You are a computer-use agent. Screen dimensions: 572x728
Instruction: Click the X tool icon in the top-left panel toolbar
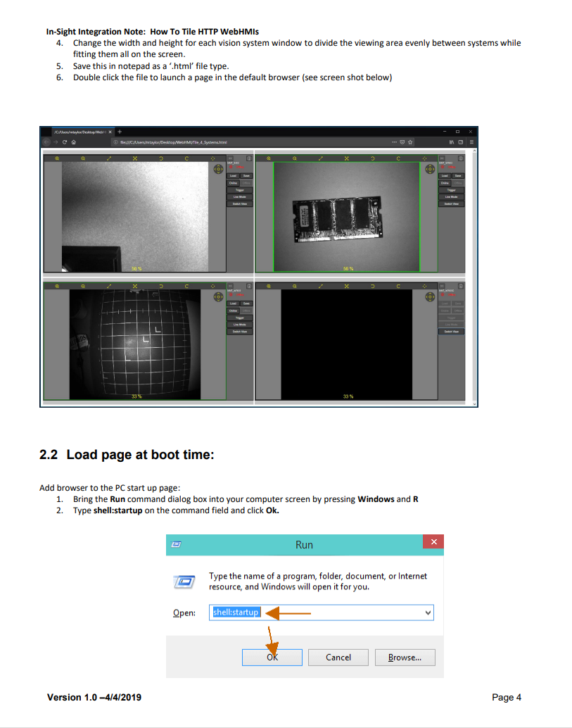click(135, 158)
